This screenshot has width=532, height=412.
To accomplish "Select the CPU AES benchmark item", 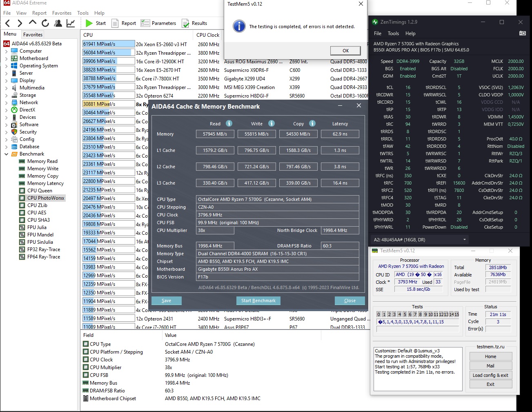I will pyautogui.click(x=37, y=213).
